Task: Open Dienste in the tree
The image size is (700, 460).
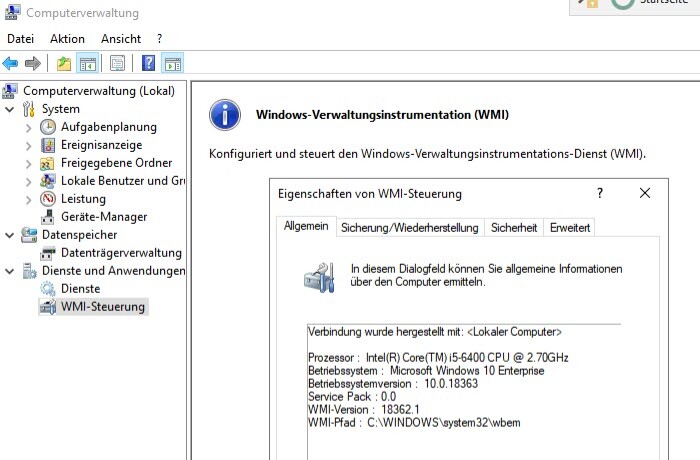Action: [81, 289]
